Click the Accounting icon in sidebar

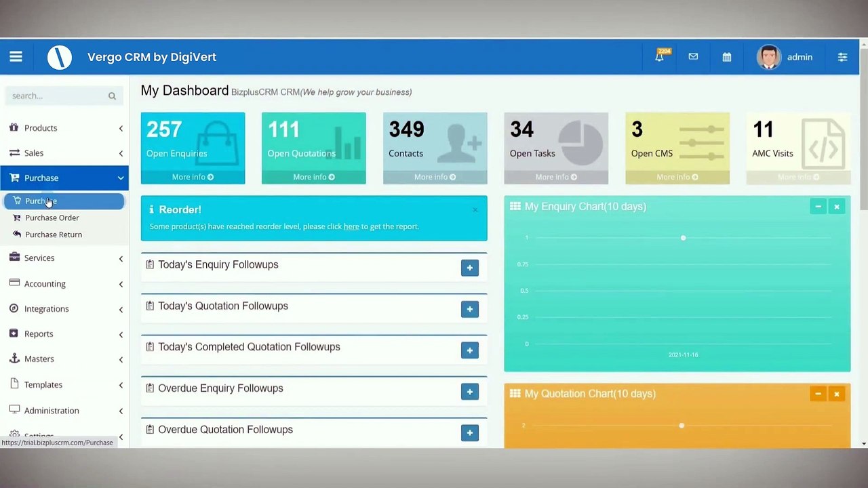point(14,283)
